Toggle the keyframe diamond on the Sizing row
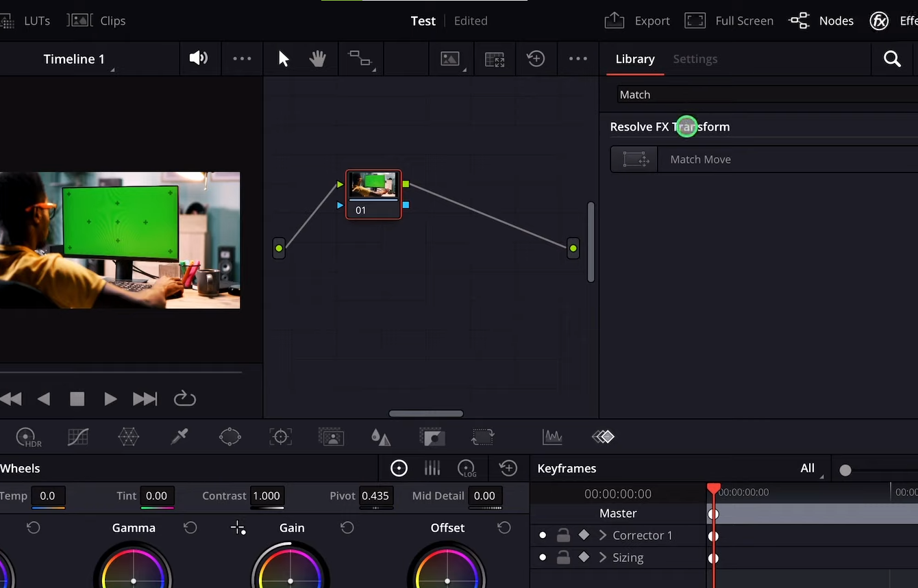This screenshot has width=918, height=588. (584, 557)
